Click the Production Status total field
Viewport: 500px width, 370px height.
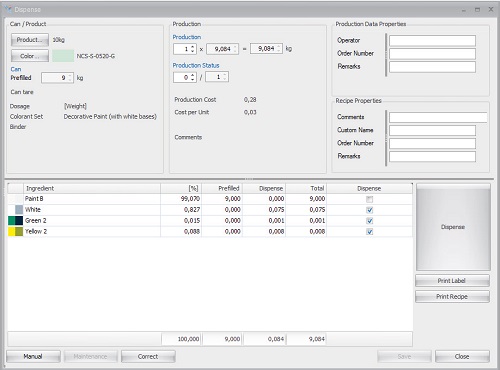pos(217,77)
